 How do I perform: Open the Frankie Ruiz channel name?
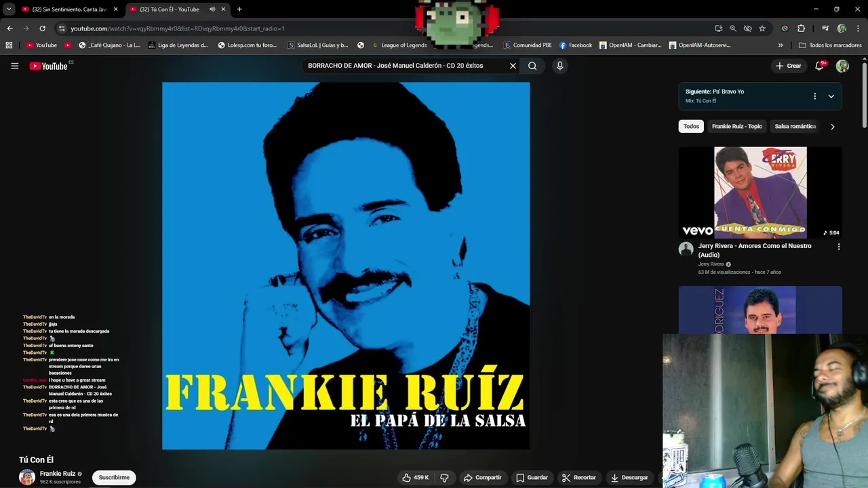coord(57,474)
